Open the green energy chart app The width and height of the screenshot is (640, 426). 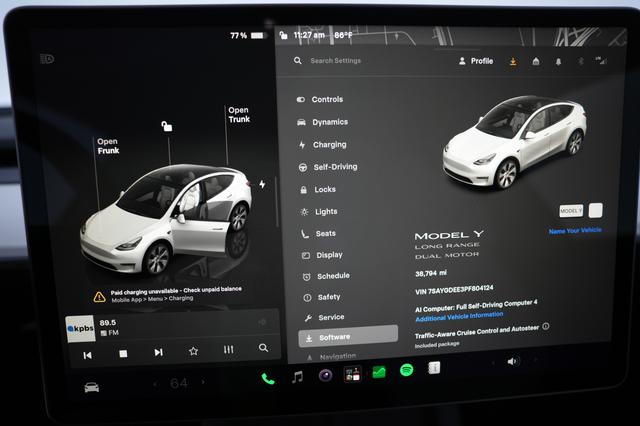(379, 372)
